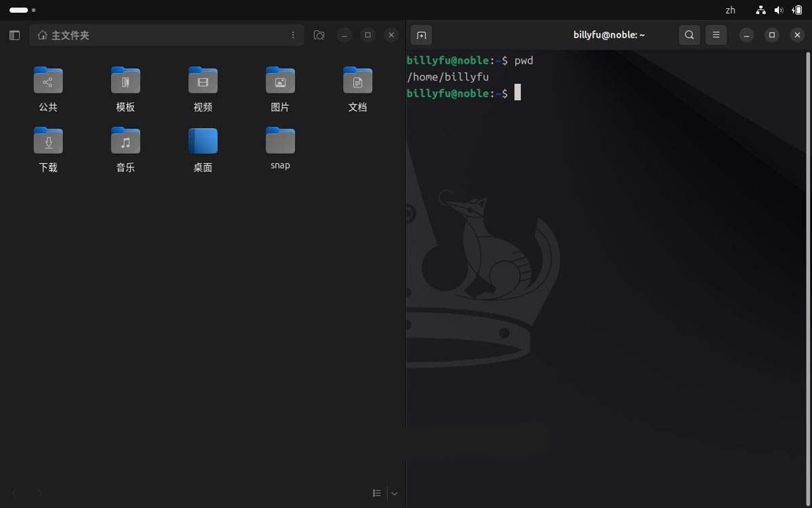Click the pwd command text

[x=524, y=61]
